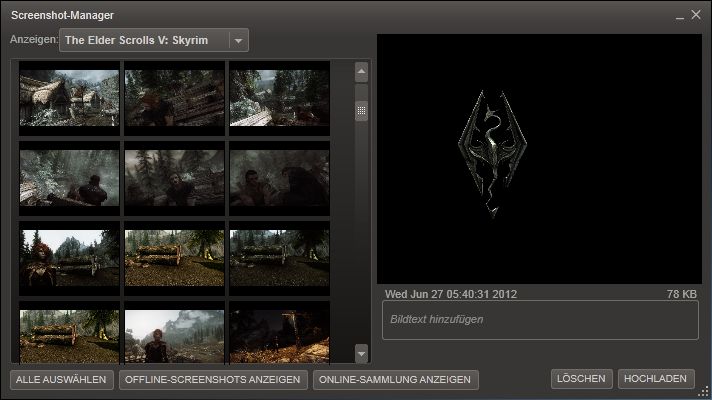The width and height of the screenshot is (712, 400).
Task: Select bottom row middle mountain character thumbnail
Action: click(x=174, y=335)
